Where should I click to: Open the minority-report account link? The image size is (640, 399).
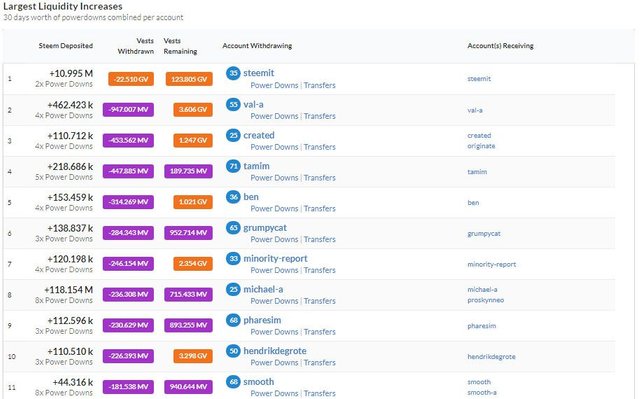click(x=276, y=258)
